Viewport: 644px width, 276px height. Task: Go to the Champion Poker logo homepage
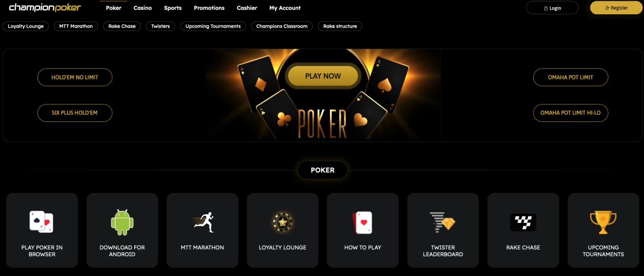coord(45,8)
